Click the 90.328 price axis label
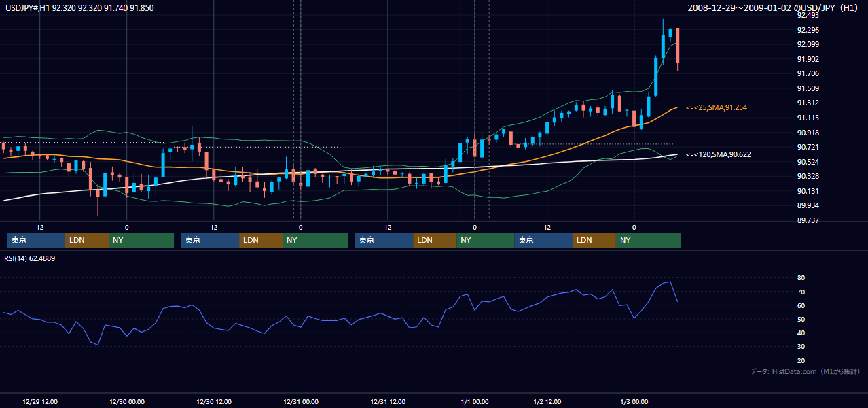Image resolution: width=868 pixels, height=408 pixels. pos(808,176)
